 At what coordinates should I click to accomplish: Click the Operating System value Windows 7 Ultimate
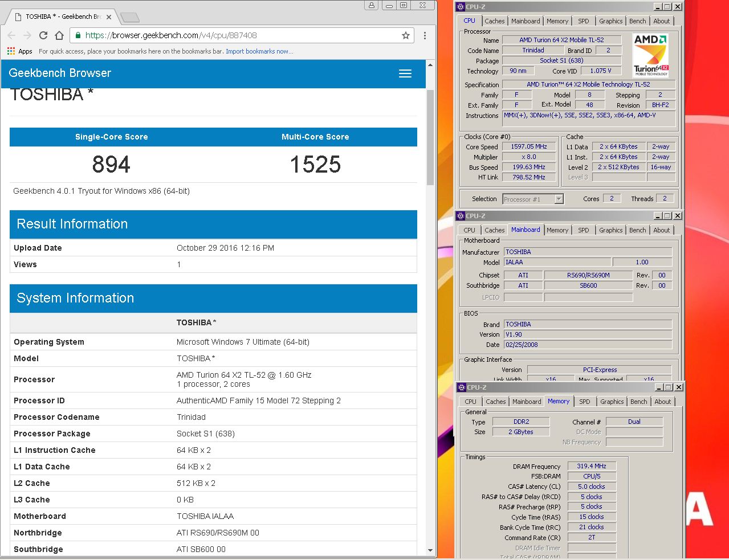point(243,342)
